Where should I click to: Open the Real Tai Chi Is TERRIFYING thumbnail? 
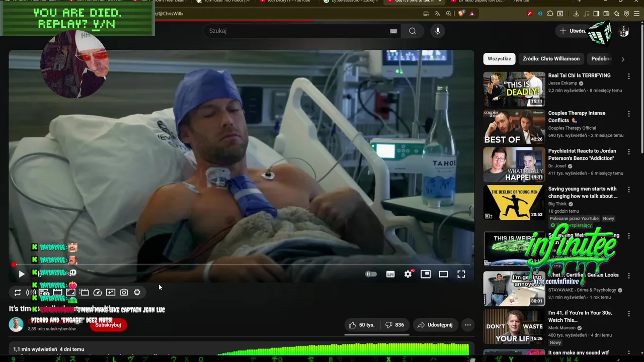(x=514, y=89)
